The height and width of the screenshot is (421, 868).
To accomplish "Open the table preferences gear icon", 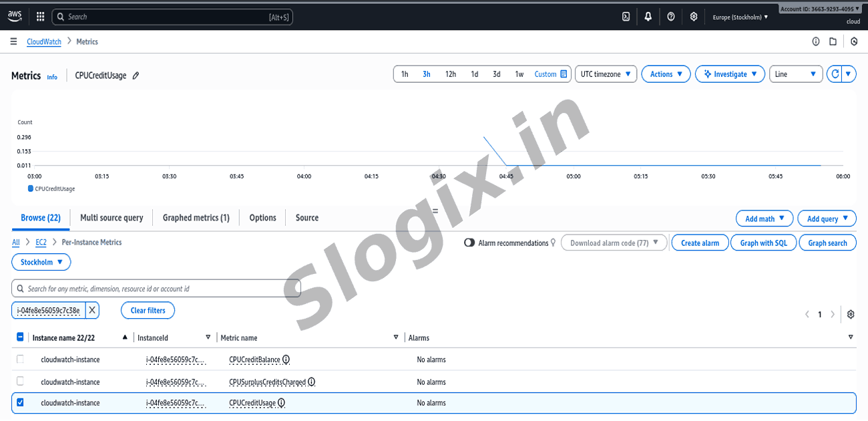I will point(851,314).
